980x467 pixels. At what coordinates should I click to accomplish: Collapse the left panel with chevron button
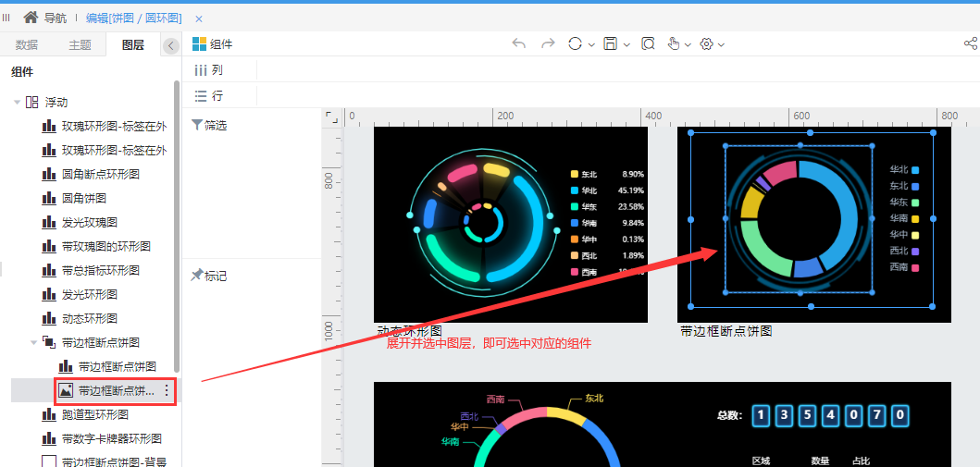(x=170, y=45)
